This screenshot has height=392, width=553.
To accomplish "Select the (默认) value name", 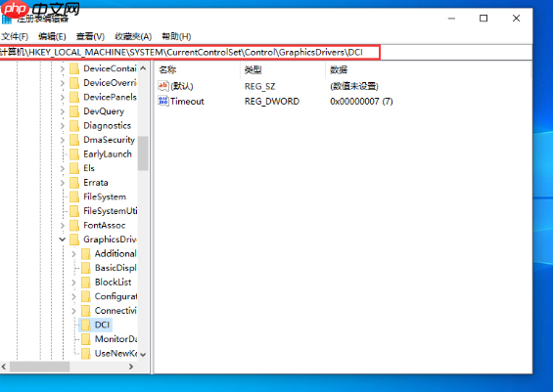I will [x=182, y=86].
